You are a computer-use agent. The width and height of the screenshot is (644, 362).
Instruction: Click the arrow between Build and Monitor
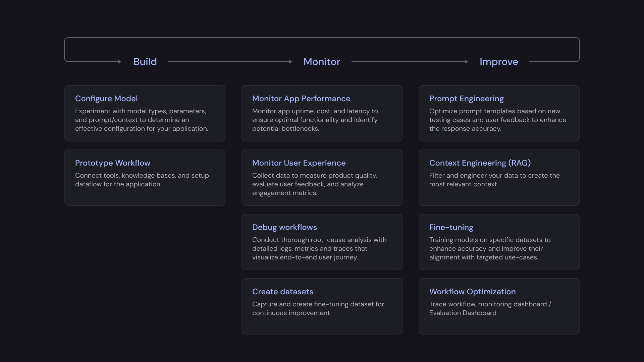click(x=230, y=62)
